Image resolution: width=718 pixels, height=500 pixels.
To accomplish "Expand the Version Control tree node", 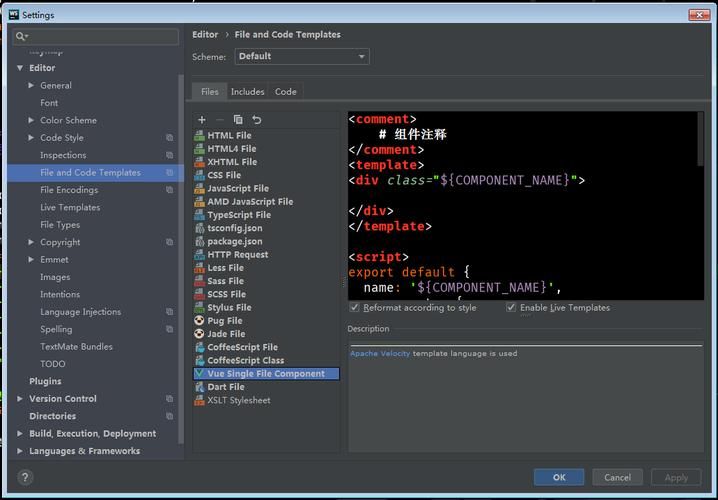I will [x=21, y=399].
